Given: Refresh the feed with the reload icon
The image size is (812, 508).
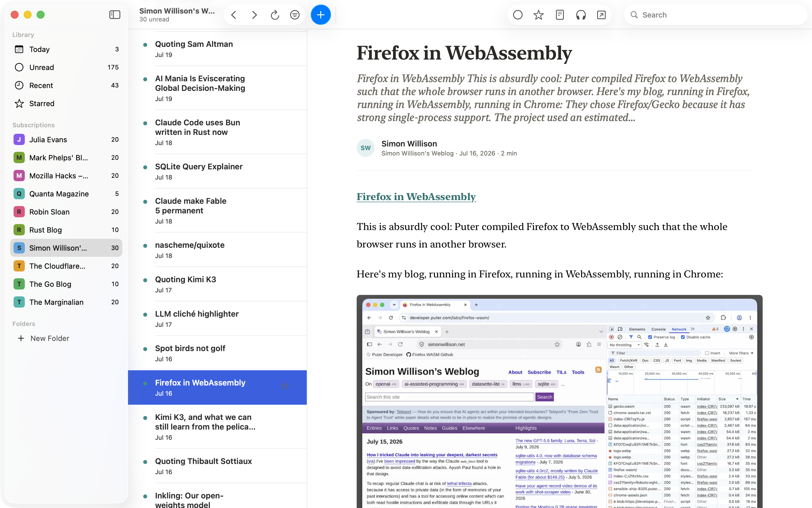Looking at the screenshot, I should 275,15.
